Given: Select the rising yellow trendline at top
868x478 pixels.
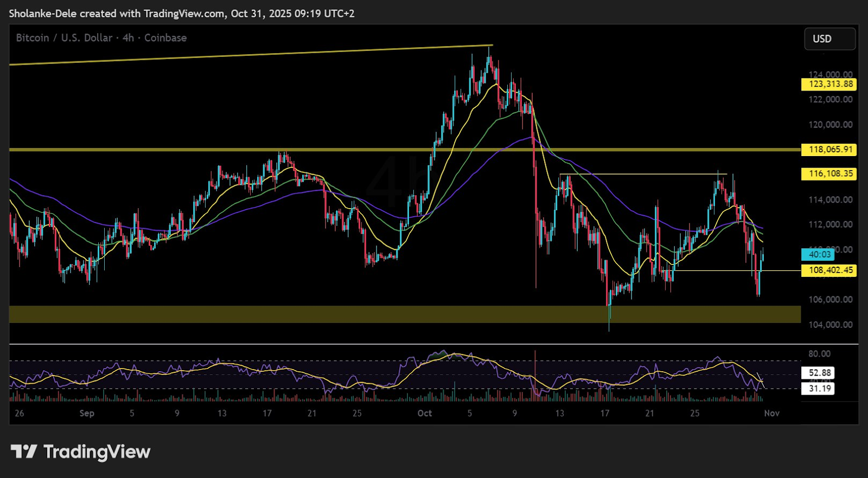Looking at the screenshot, I should (x=250, y=55).
